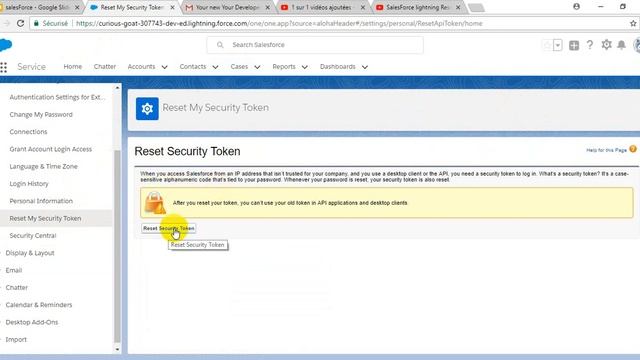Viewport: 640px width, 360px height.
Task: Expand the Reports dropdown chevron
Action: point(304,67)
